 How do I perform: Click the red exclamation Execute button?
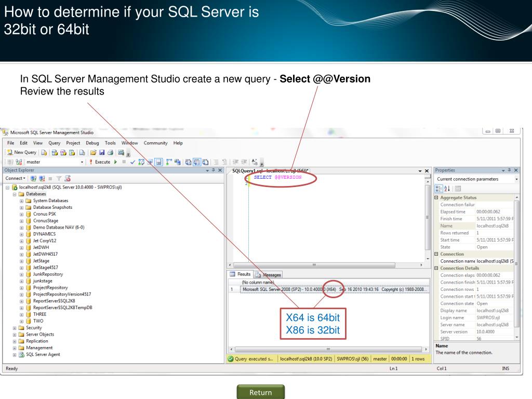[100, 162]
